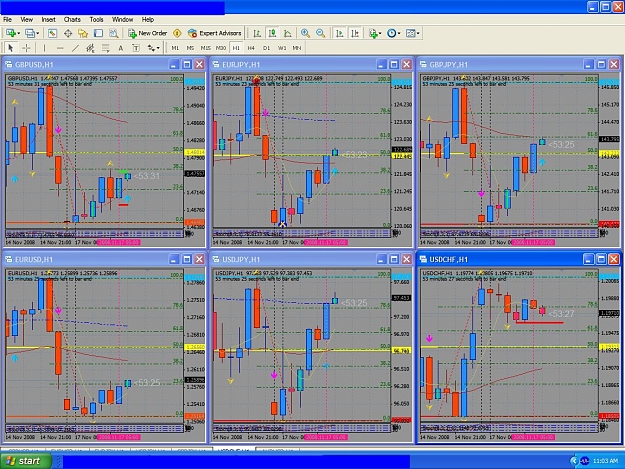Toggle Expert Advisors button
625x469 pixels.
click(x=214, y=33)
